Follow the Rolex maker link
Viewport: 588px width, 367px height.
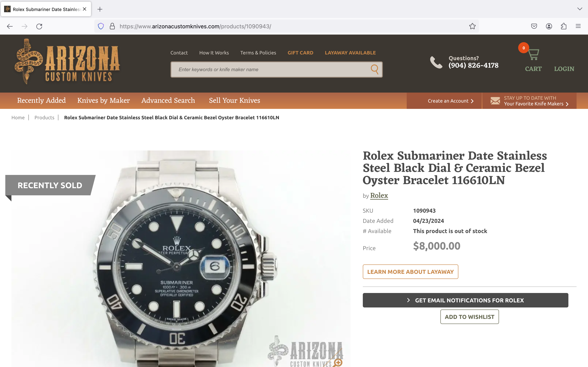(x=379, y=196)
